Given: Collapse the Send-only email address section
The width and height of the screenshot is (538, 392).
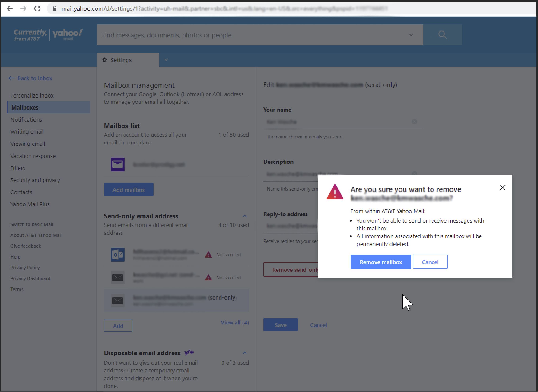Looking at the screenshot, I should click(244, 216).
